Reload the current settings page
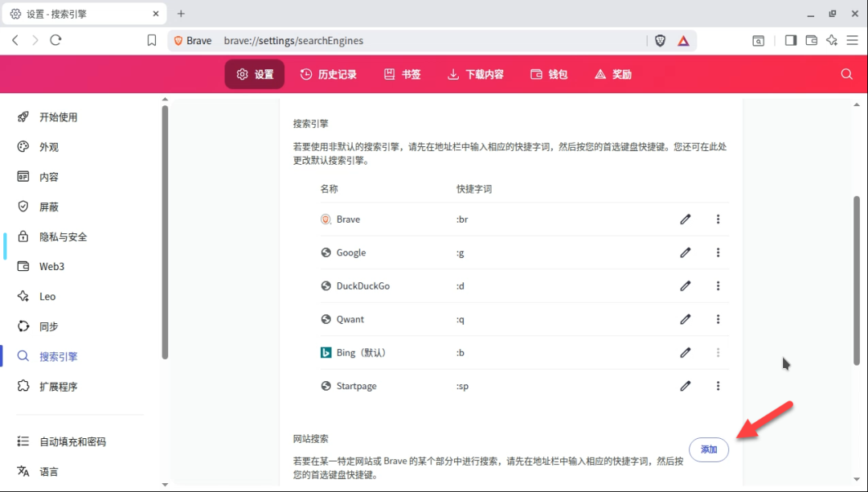The height and width of the screenshot is (492, 868). [55, 40]
